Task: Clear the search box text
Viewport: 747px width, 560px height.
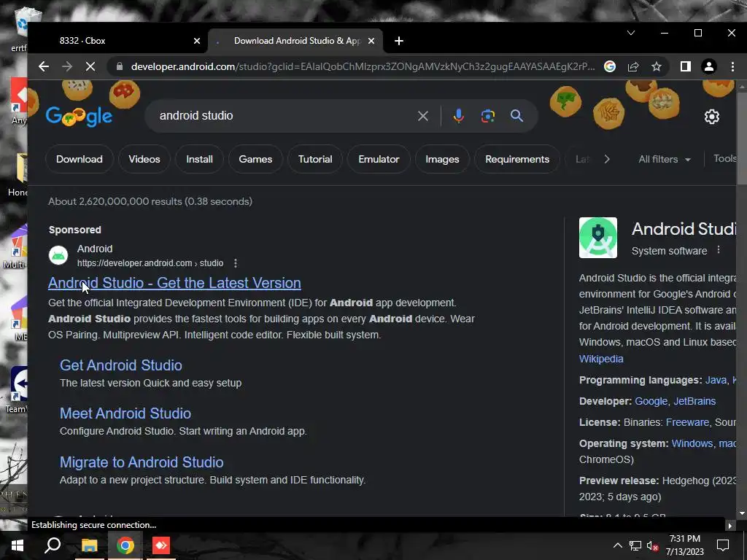Action: tap(423, 116)
